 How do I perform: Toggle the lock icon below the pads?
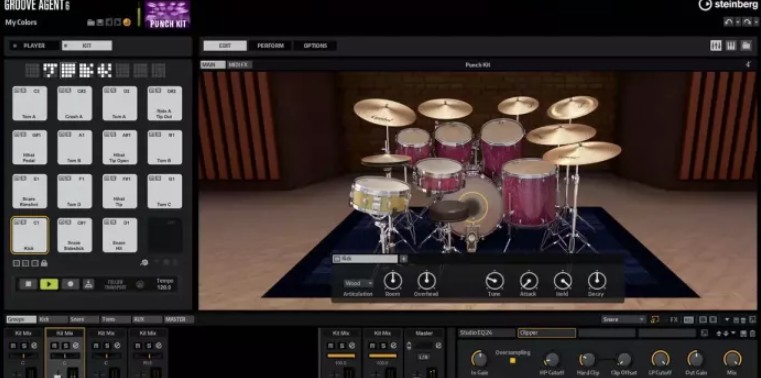pyautogui.click(x=44, y=263)
